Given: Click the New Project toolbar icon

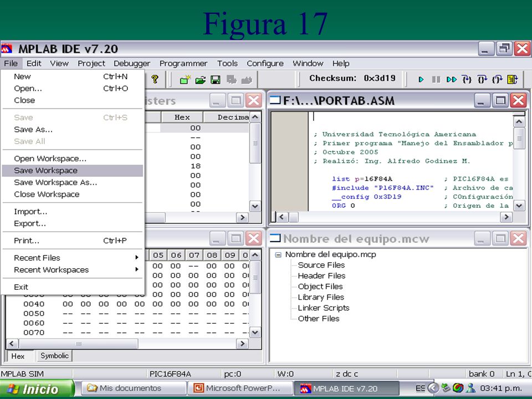Looking at the screenshot, I should tap(185, 80).
